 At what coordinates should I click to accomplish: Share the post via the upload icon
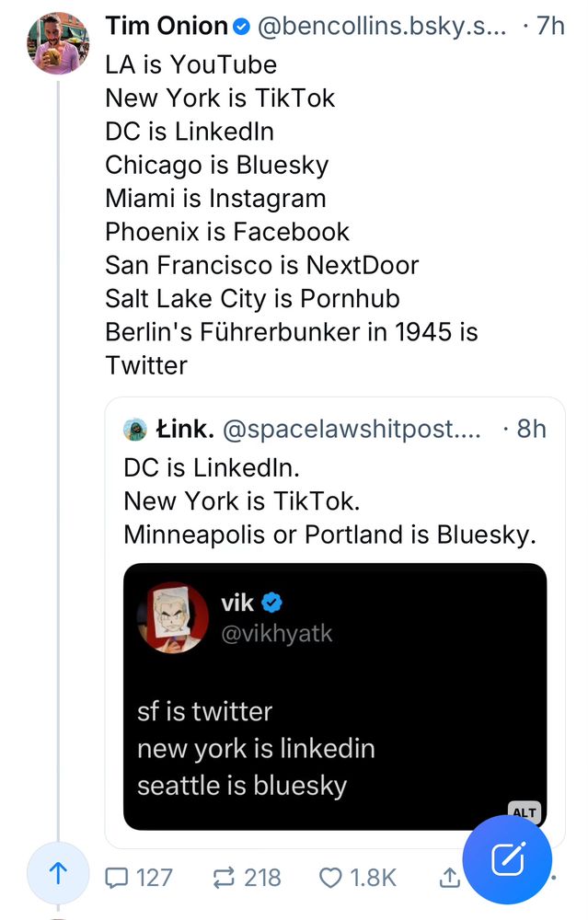click(449, 878)
